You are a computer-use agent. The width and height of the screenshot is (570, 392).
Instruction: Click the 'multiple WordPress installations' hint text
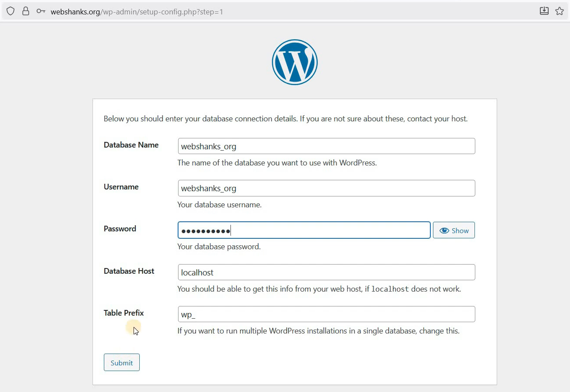pyautogui.click(x=318, y=331)
